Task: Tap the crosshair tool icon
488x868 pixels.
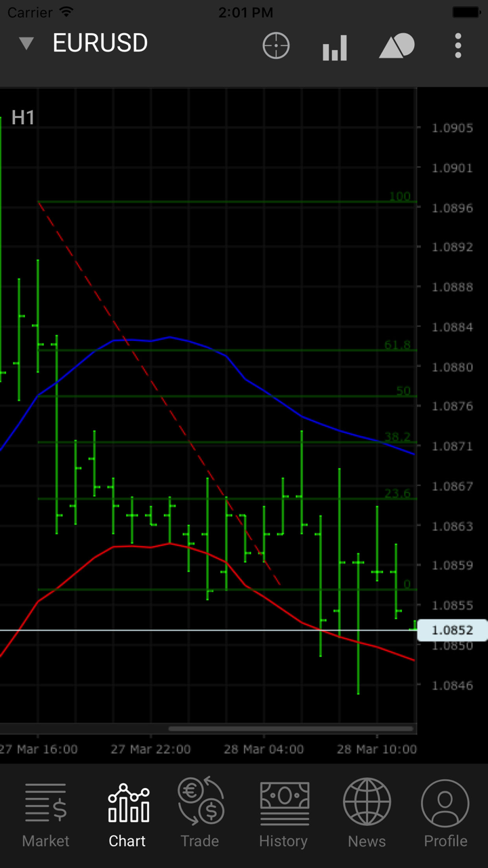Action: 276,46
